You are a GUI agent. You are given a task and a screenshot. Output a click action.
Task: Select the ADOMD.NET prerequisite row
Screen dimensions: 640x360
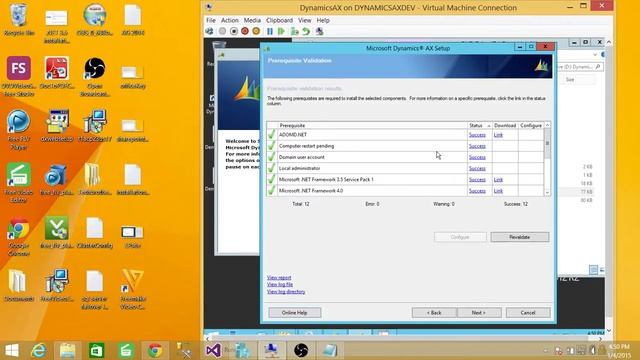[x=405, y=135]
